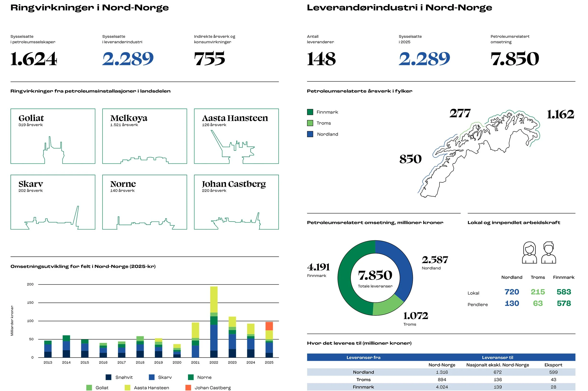This screenshot has height=391, width=588.
Task: Click the "1.624" petroleum companies figure
Action: coord(34,59)
